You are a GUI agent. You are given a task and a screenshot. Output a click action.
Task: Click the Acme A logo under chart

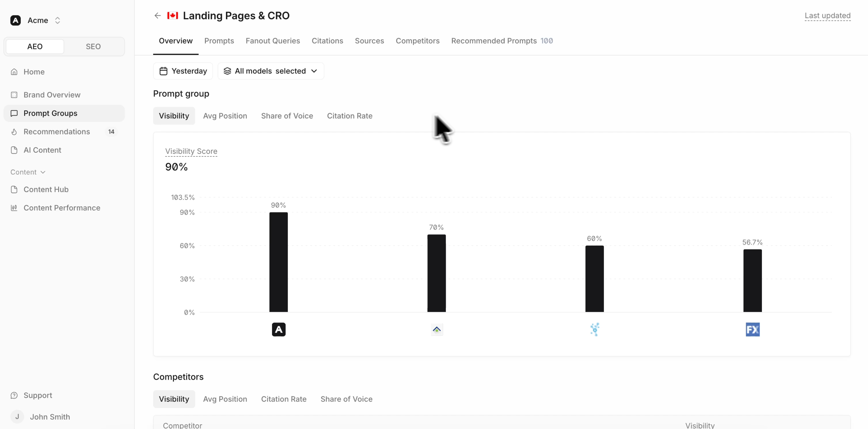(279, 329)
